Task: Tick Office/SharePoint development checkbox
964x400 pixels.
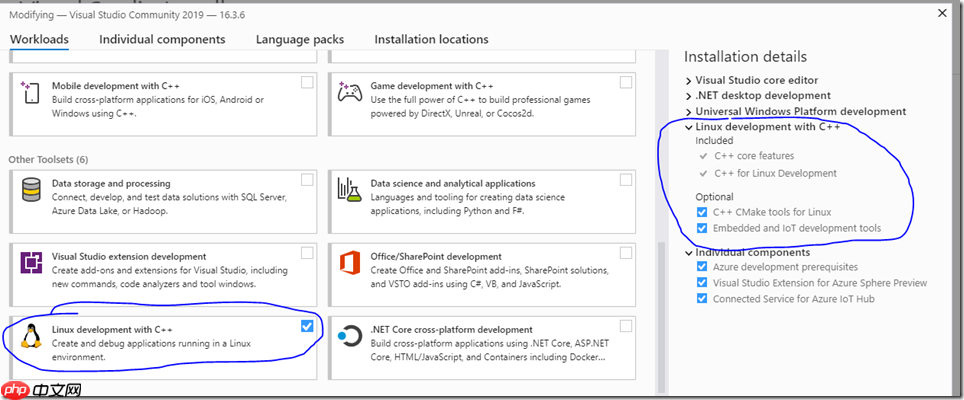Action: (x=625, y=253)
